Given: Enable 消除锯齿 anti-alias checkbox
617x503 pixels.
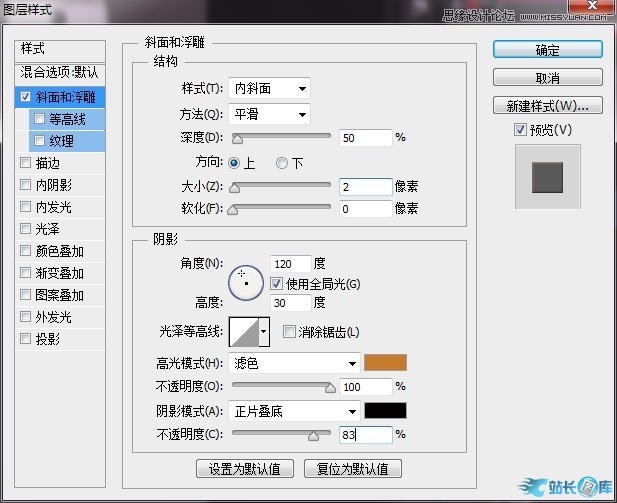Looking at the screenshot, I should coord(290,332).
